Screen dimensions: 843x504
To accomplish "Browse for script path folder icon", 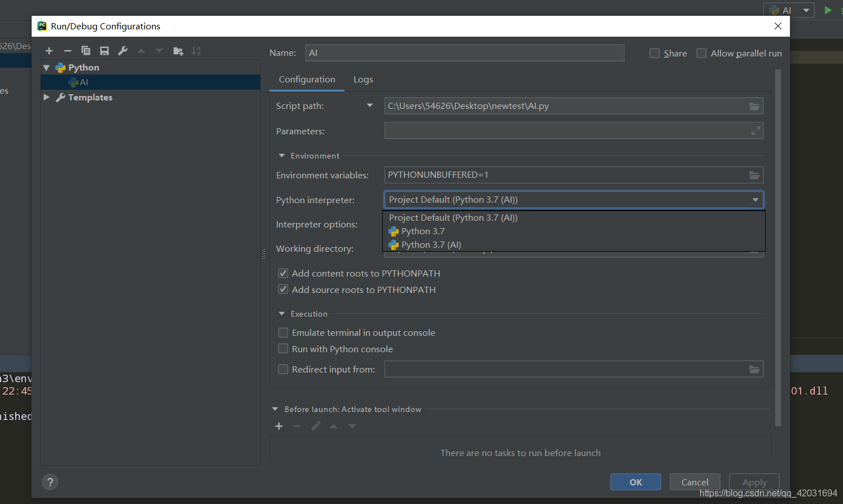I will (754, 106).
